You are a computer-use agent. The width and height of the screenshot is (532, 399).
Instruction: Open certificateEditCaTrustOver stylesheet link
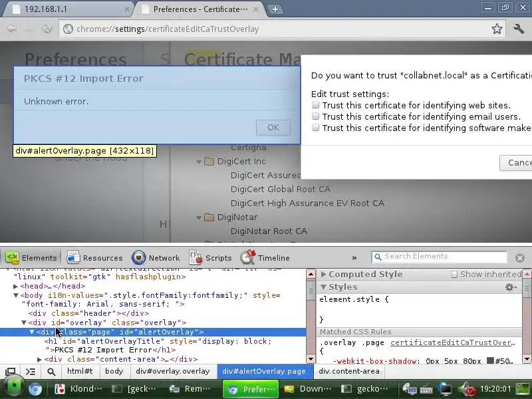point(453,342)
